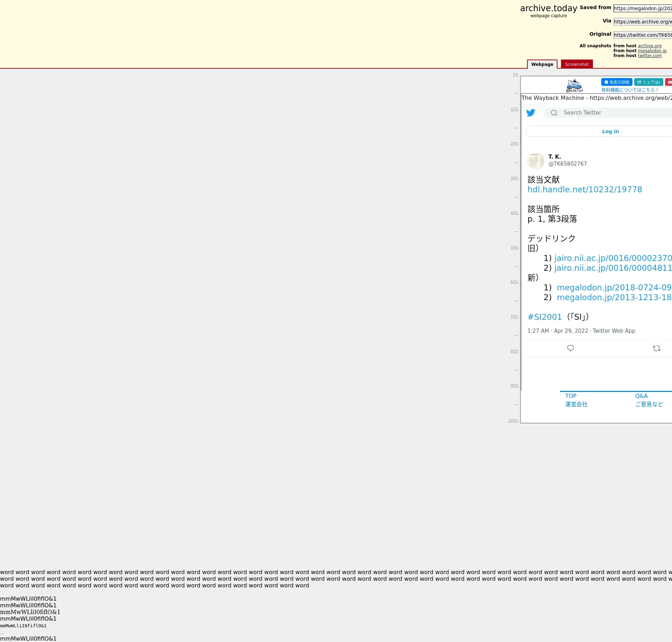Click the Saved from URL field
This screenshot has width=672, height=642.
point(642,8)
